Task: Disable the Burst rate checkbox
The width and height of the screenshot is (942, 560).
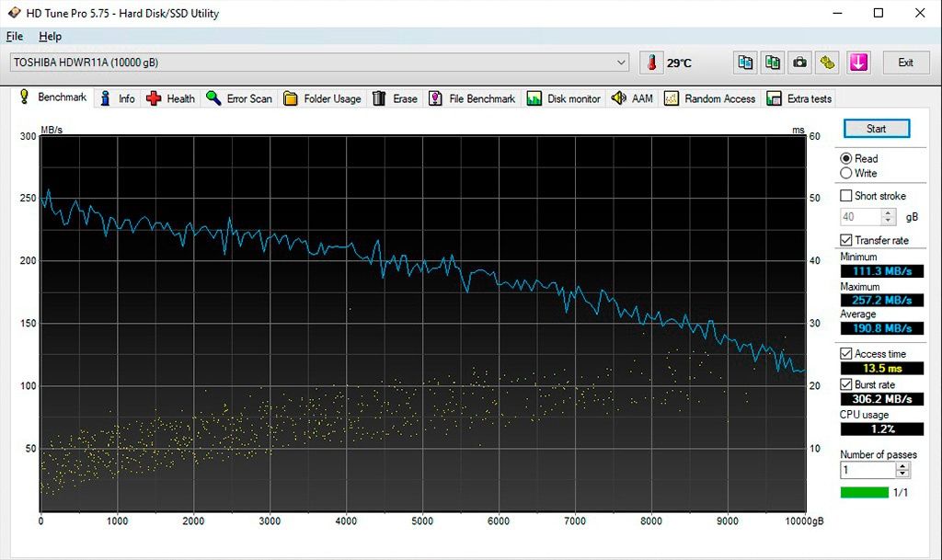Action: pos(846,384)
